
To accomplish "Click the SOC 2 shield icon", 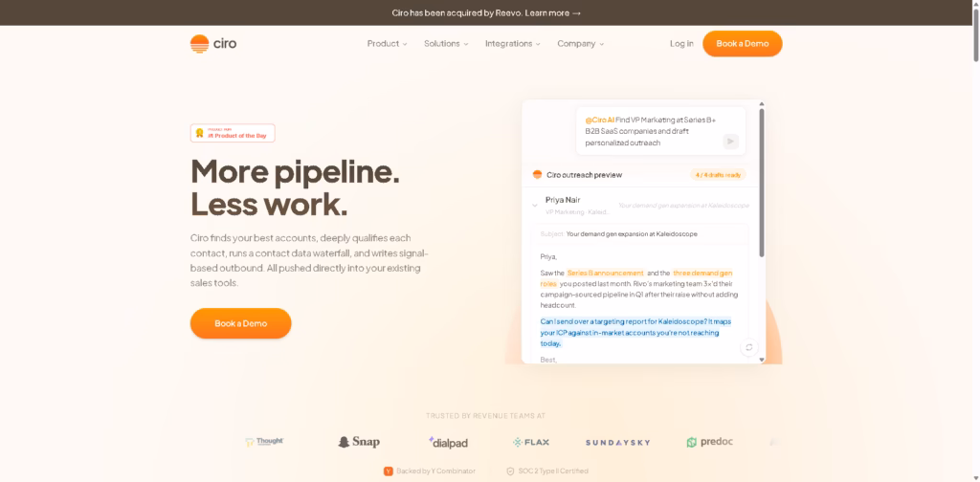I will (x=510, y=471).
